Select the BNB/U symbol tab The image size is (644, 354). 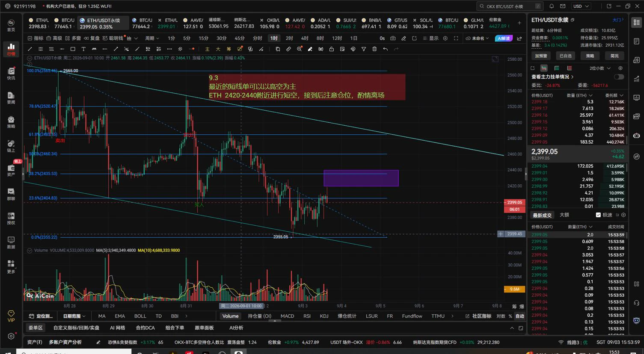coord(371,23)
